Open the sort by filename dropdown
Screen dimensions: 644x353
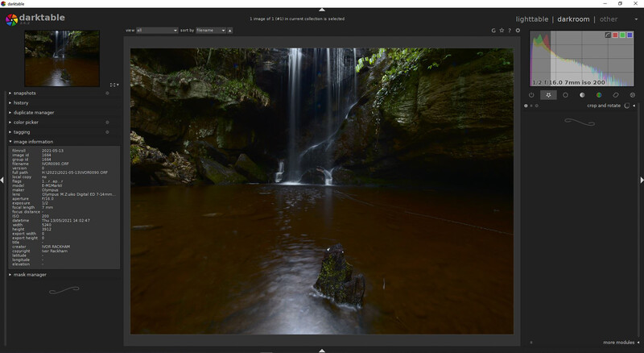click(211, 31)
